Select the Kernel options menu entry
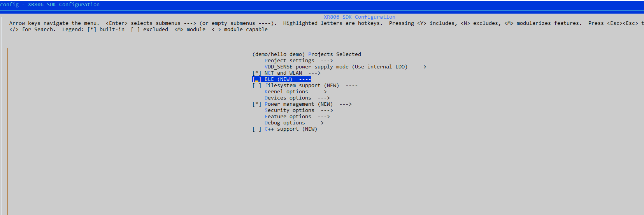The image size is (644, 215). point(286,92)
